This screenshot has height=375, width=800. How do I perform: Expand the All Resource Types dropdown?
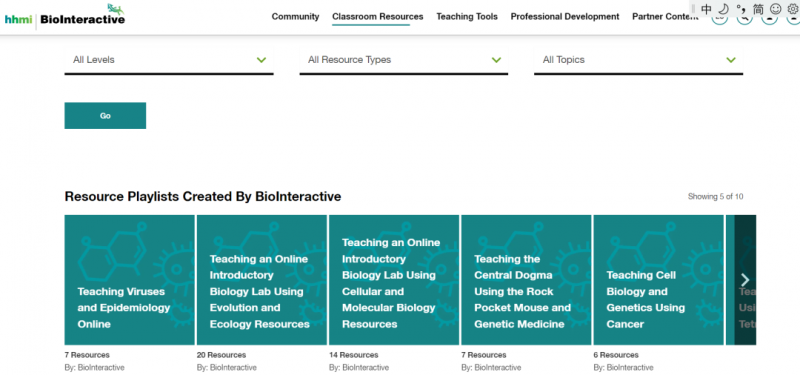[x=404, y=60]
